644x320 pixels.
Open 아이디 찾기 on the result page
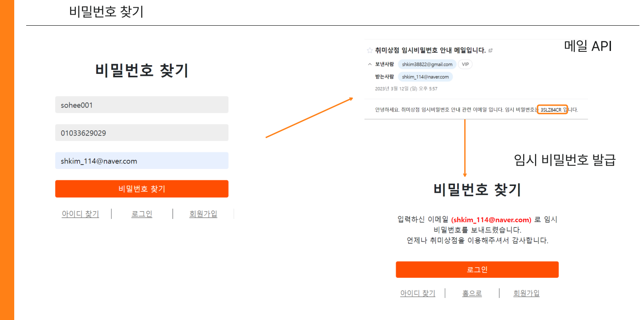click(418, 293)
